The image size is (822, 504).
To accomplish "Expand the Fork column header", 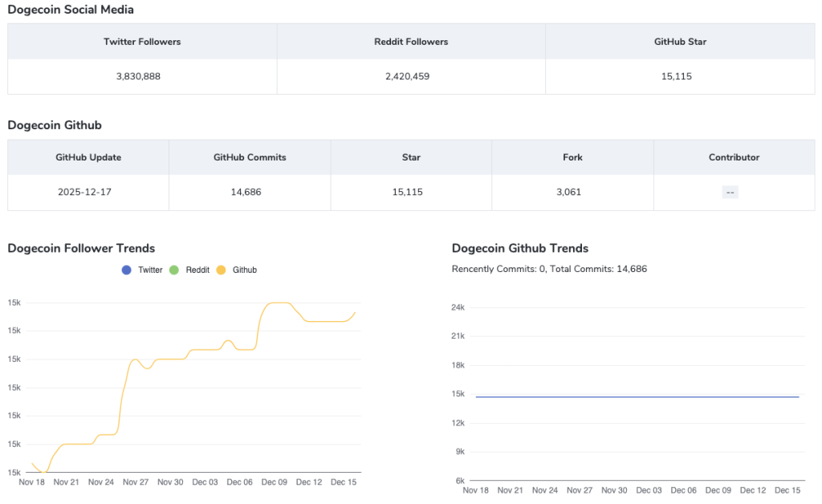I will coord(572,157).
